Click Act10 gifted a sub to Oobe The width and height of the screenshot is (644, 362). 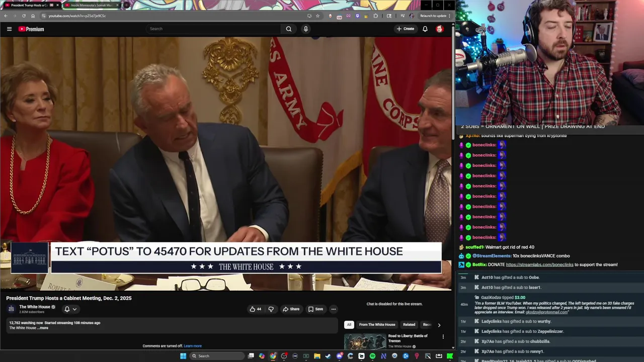pyautogui.click(x=510, y=278)
